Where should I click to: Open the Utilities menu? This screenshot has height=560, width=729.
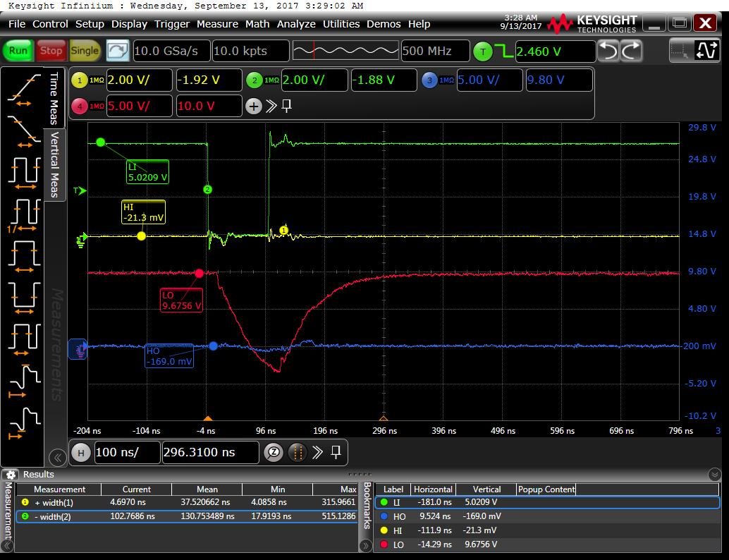point(341,24)
